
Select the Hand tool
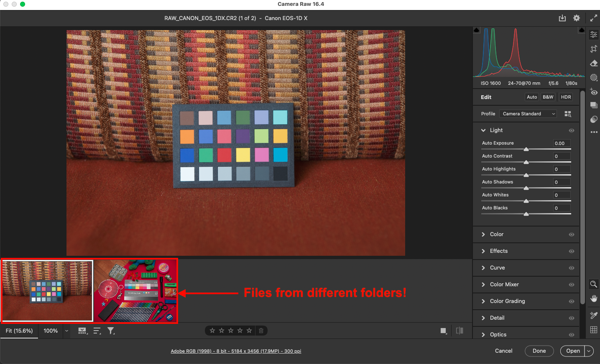coord(593,298)
